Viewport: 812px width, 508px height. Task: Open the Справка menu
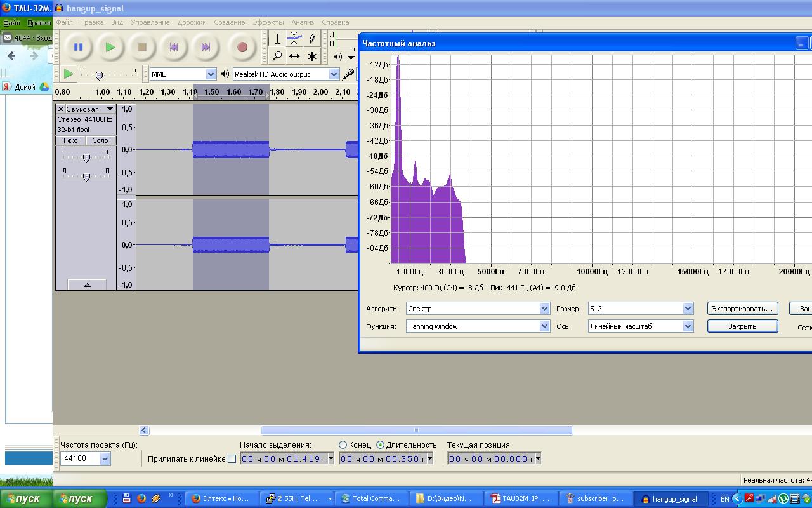335,22
